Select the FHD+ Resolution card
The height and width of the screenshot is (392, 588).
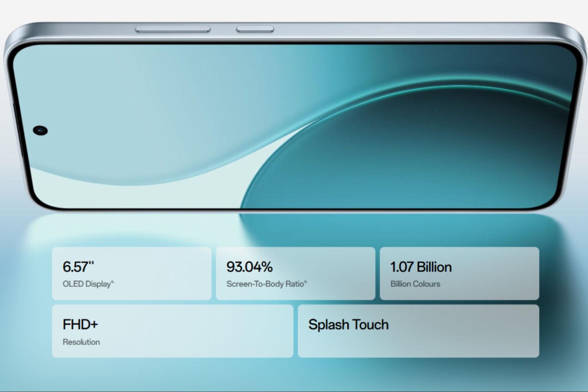click(x=173, y=331)
